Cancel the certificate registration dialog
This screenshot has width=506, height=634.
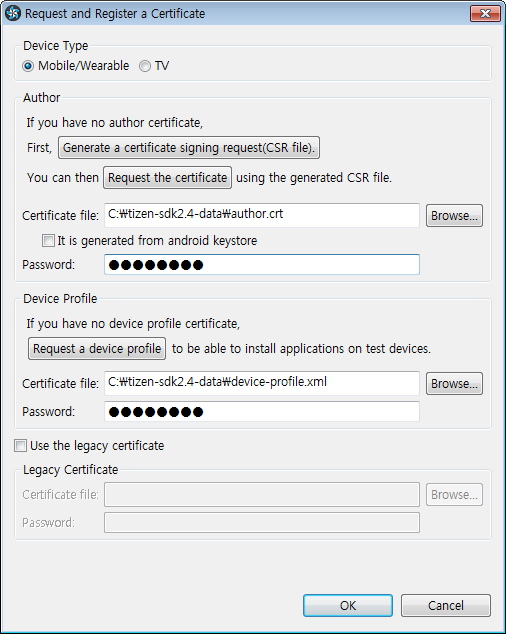coord(446,605)
